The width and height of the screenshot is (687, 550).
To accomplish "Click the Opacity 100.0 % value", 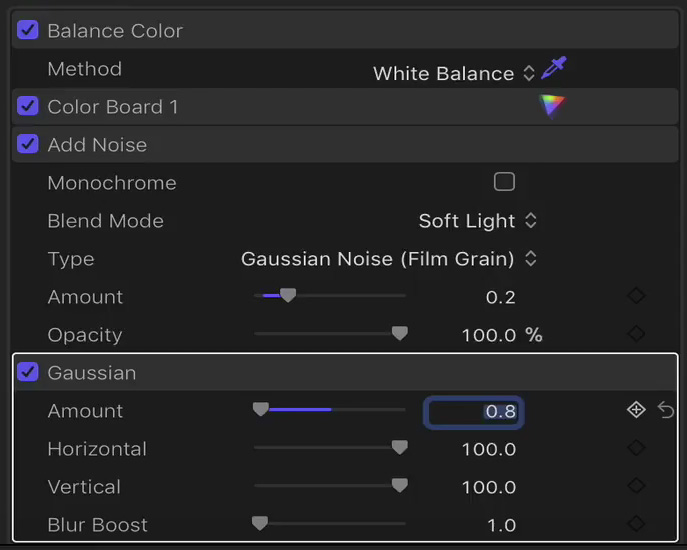I will coord(502,335).
